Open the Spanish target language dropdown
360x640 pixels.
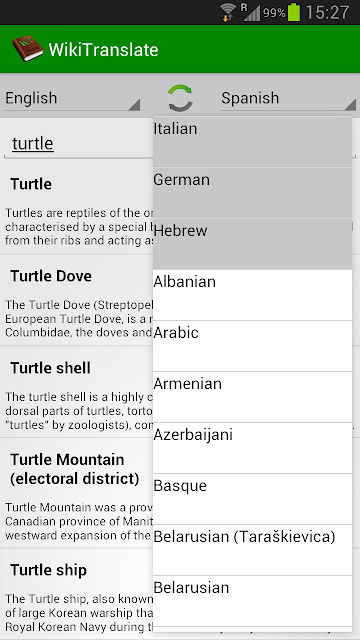point(288,99)
